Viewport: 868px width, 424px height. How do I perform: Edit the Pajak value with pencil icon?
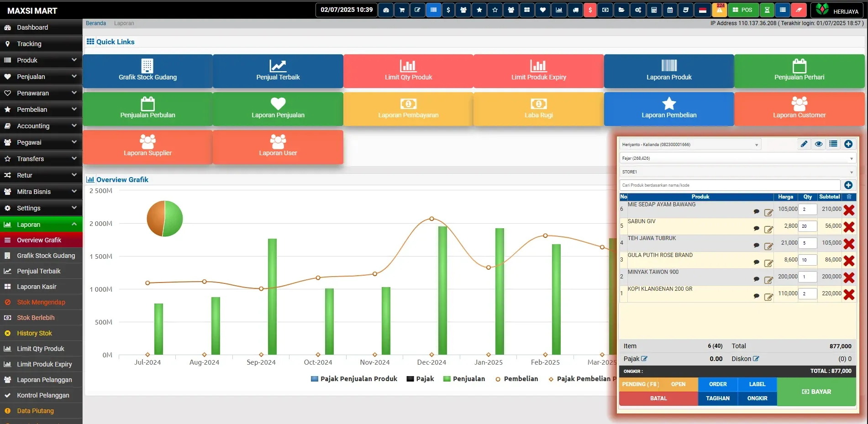coord(644,359)
